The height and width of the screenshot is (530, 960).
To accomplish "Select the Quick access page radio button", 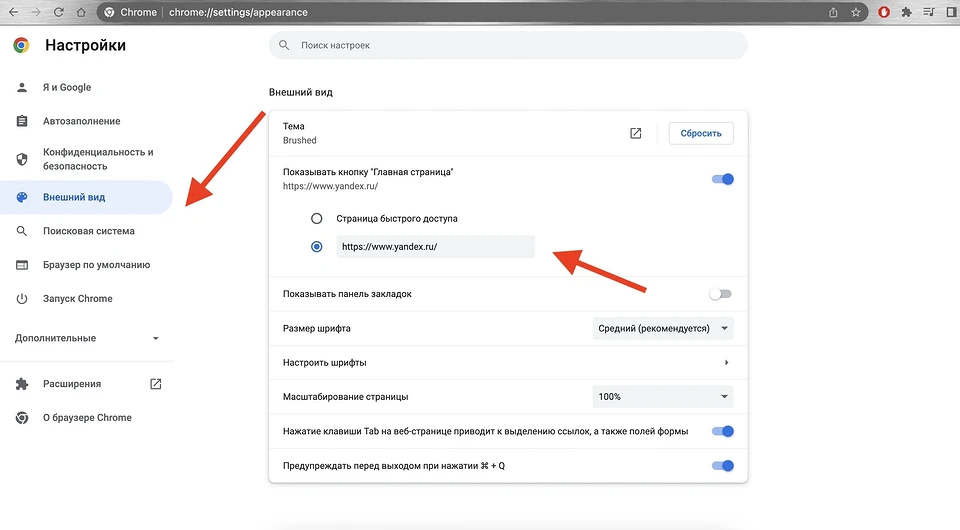I will tap(317, 218).
